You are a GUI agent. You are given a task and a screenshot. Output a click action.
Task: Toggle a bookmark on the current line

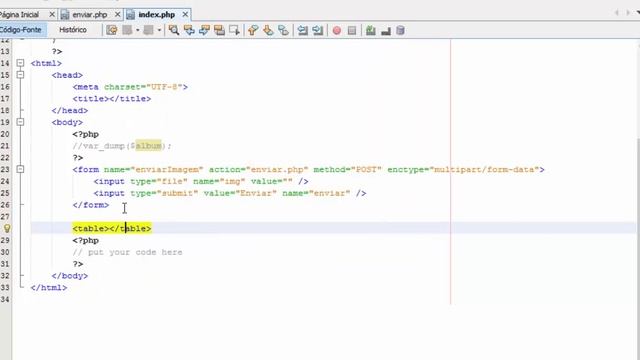[283, 30]
